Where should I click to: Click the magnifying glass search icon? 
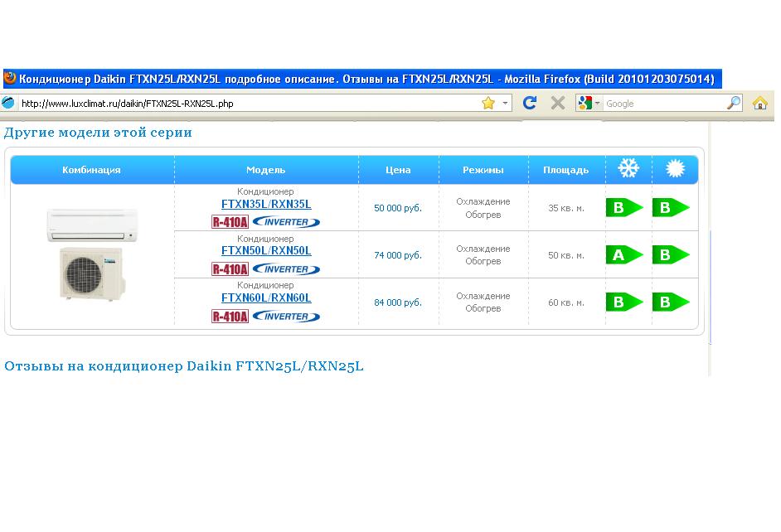734,103
